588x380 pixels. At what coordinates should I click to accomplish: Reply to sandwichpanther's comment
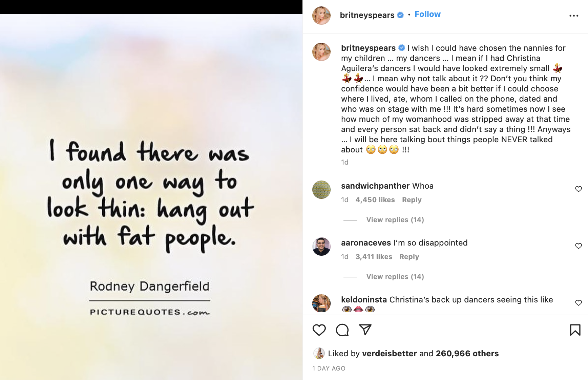click(x=412, y=200)
